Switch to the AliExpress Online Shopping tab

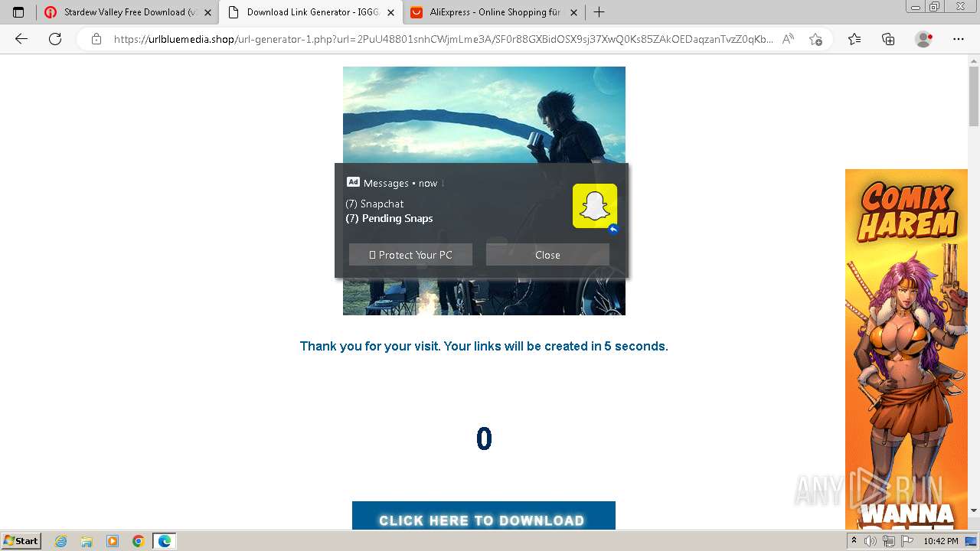pyautogui.click(x=495, y=12)
